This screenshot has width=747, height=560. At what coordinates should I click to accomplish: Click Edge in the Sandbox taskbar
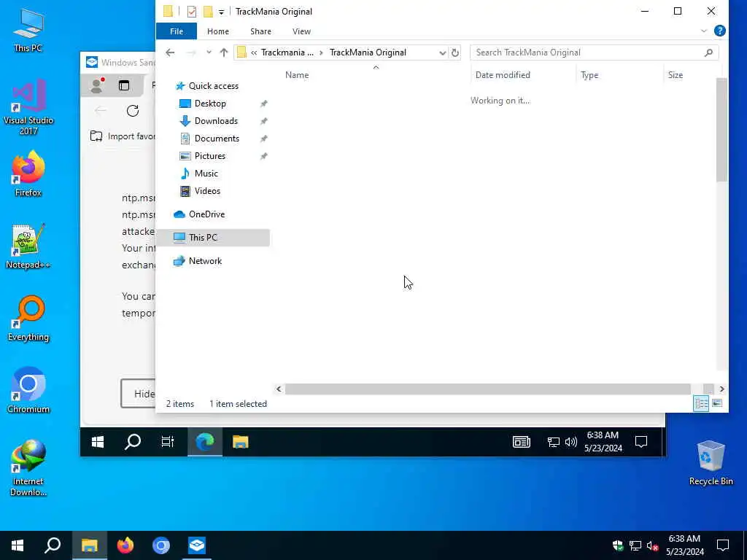pos(205,443)
